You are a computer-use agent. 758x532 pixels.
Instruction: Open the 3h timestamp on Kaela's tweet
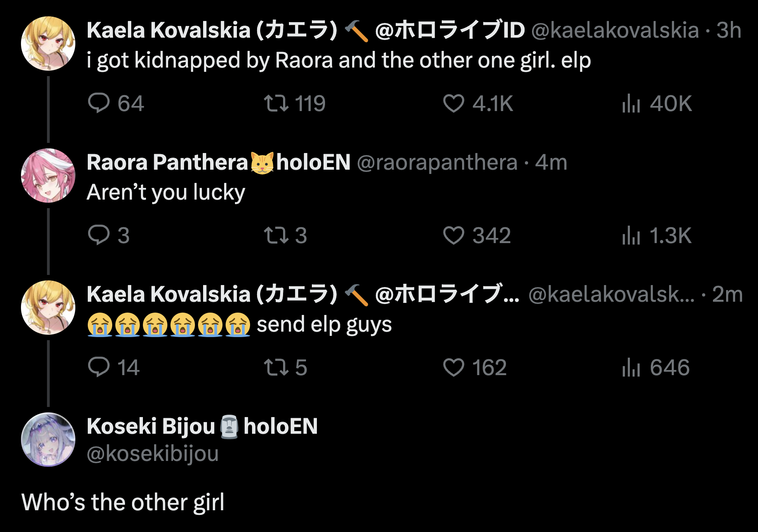pos(729,30)
